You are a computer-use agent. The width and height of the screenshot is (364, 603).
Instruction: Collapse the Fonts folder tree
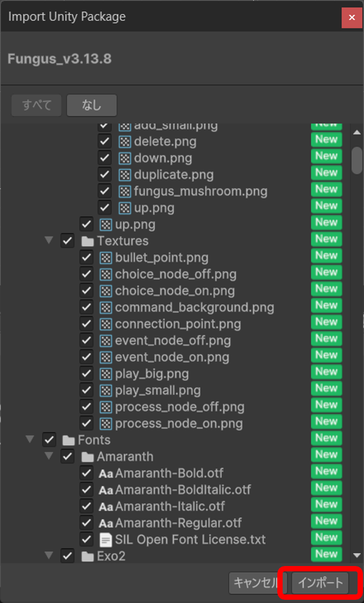(x=30, y=440)
